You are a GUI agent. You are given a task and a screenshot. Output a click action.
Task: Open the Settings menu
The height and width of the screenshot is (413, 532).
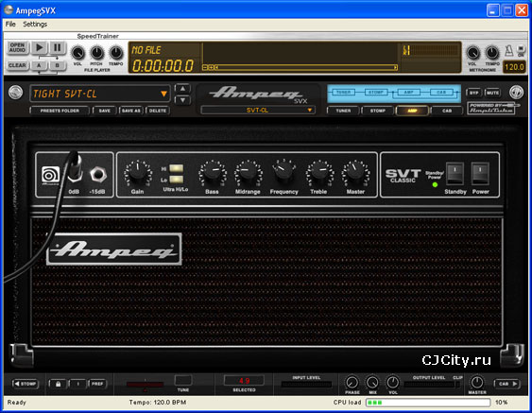click(x=35, y=24)
